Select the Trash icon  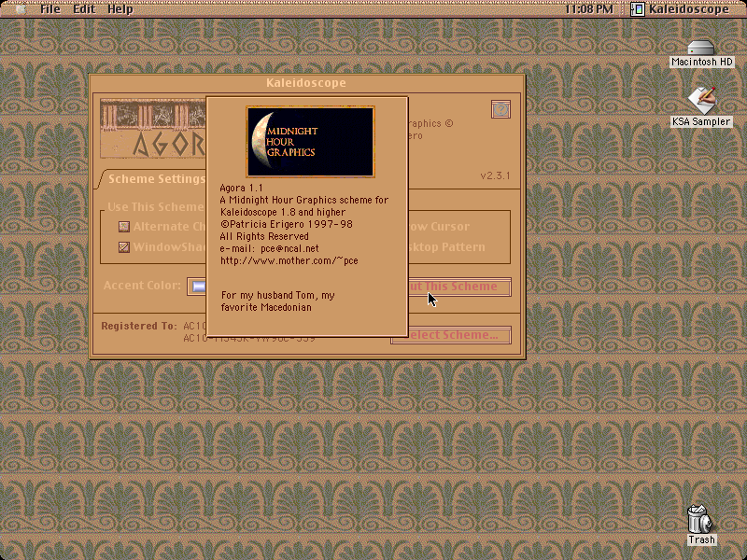(699, 519)
